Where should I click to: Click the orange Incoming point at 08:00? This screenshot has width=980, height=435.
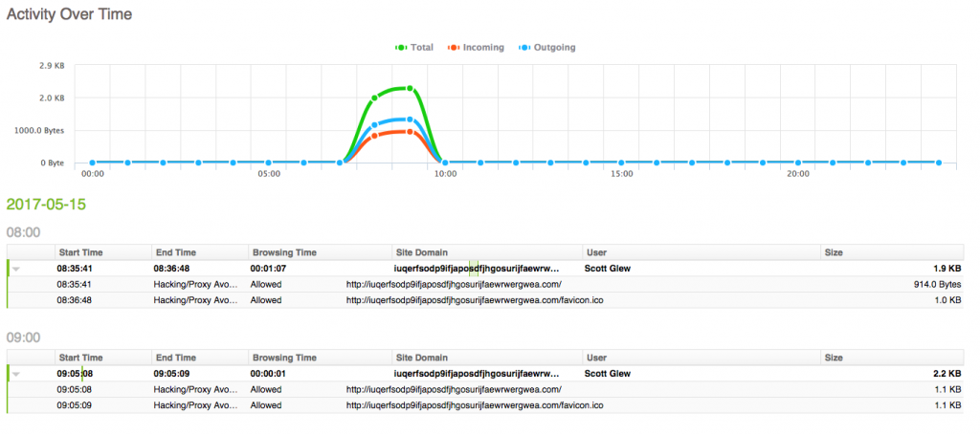pos(374,136)
